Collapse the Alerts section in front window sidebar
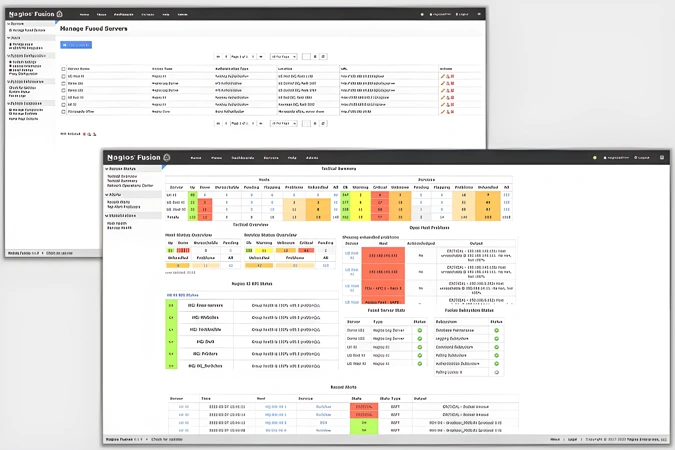Image resolution: width=675 pixels, height=450 pixels. (114, 195)
